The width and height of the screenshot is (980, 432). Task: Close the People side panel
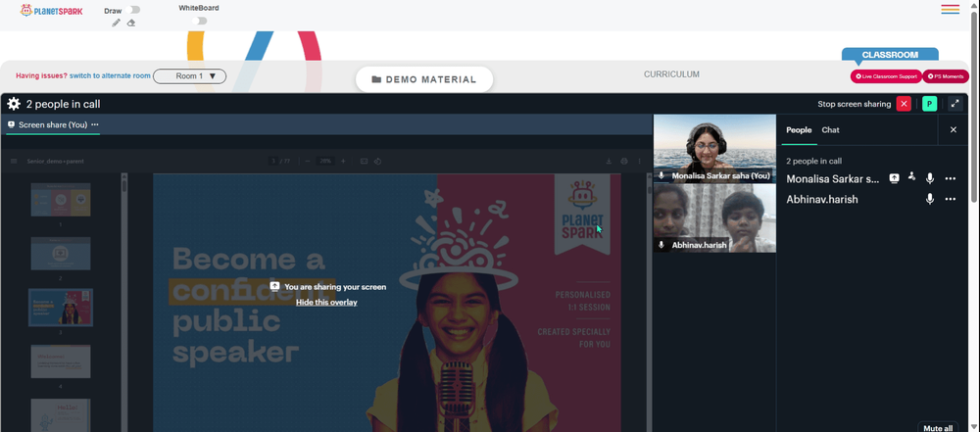point(954,130)
